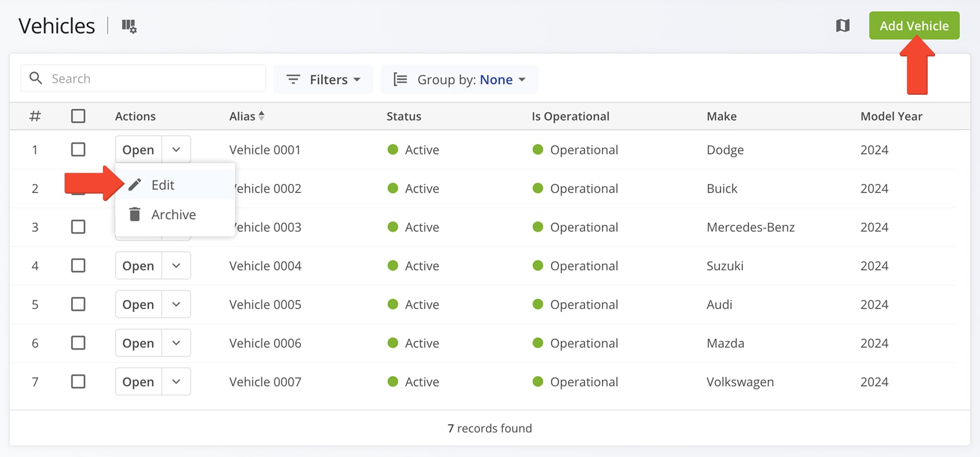Screen dimensions: 980x457
Task: Click the Status column header
Action: [x=404, y=116]
